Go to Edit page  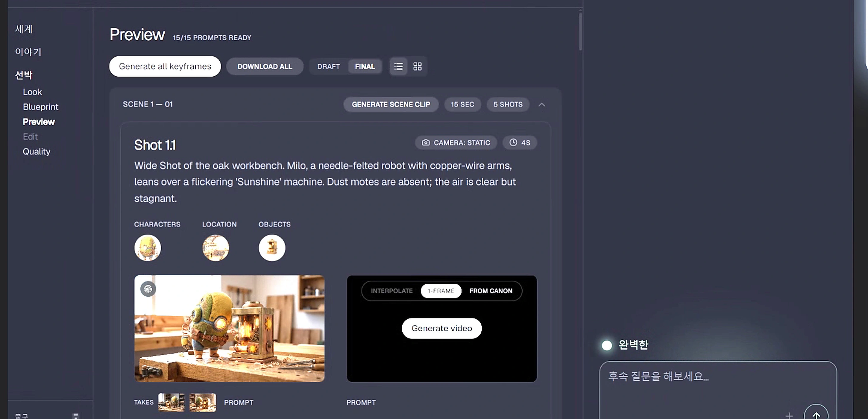tap(30, 136)
